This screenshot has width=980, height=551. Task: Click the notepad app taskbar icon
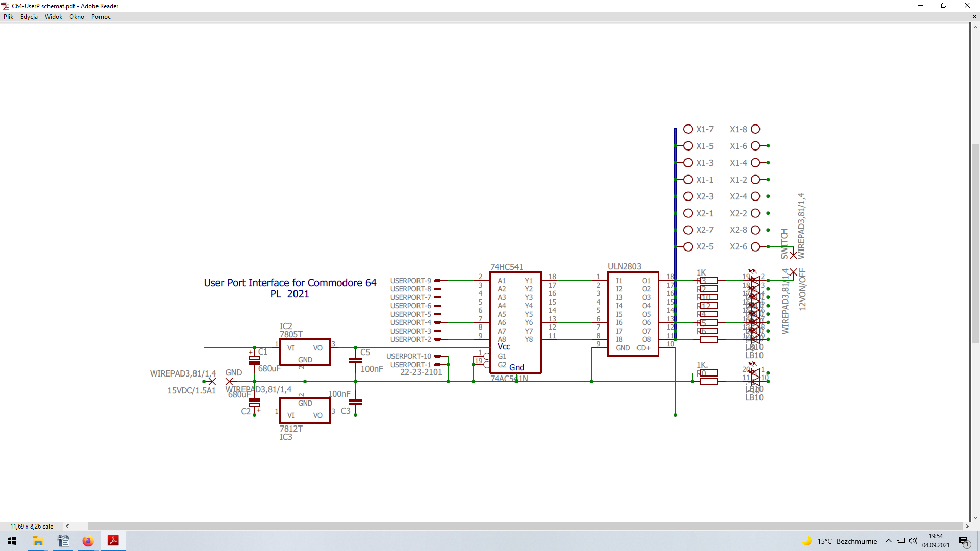63,541
